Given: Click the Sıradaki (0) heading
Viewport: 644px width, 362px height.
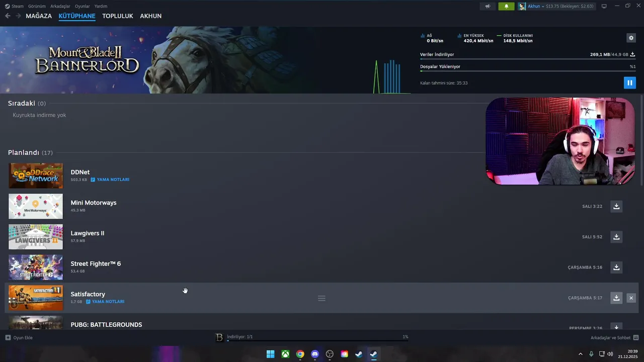Looking at the screenshot, I should (27, 103).
